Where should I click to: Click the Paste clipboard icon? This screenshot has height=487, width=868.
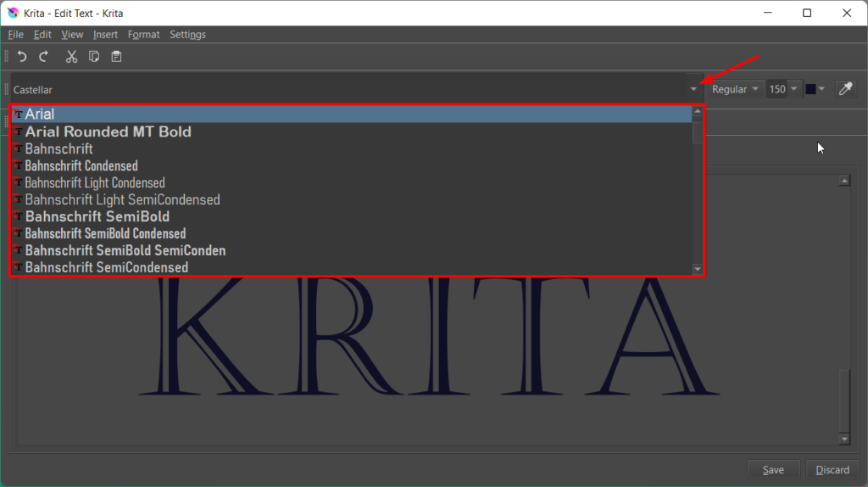[116, 57]
